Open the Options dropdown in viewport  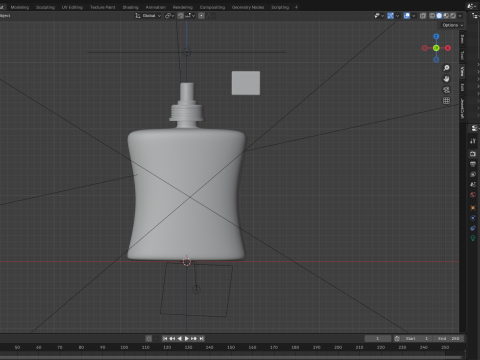tap(452, 25)
